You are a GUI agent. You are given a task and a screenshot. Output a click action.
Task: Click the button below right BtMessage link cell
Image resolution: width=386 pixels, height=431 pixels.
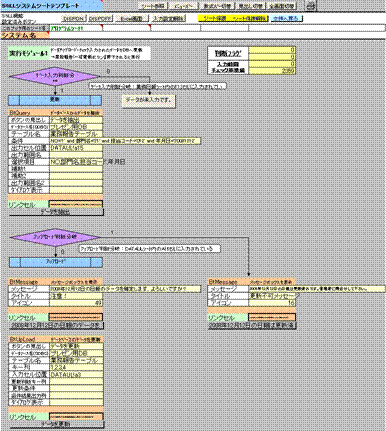point(252,325)
